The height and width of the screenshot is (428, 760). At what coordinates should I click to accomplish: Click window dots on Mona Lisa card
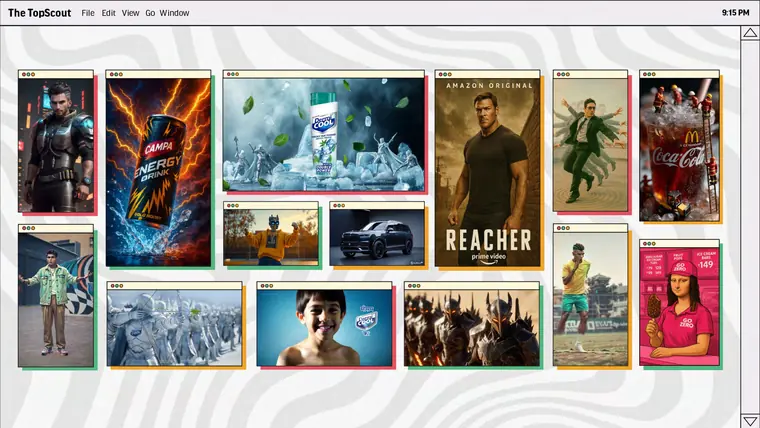point(649,244)
